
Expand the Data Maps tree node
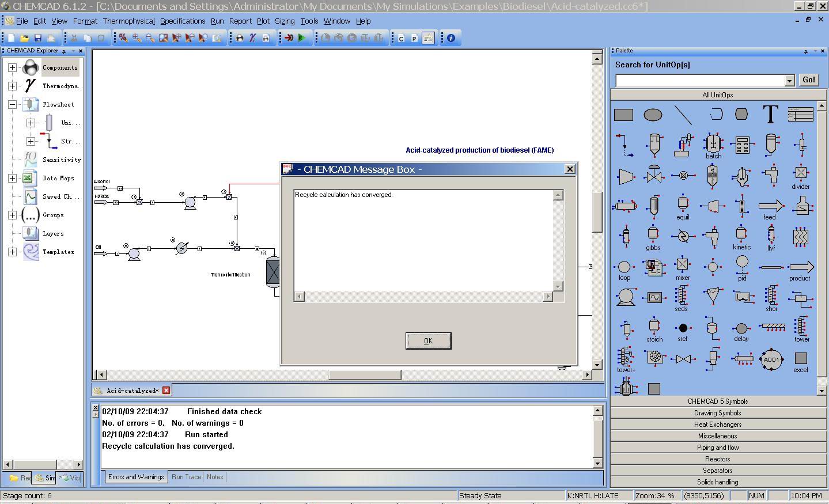pyautogui.click(x=12, y=178)
